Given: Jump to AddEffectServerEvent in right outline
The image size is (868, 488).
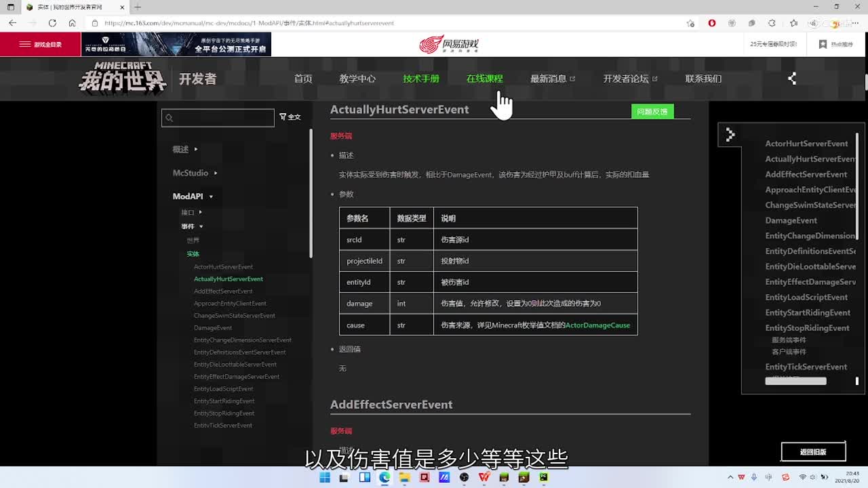Looking at the screenshot, I should (806, 174).
